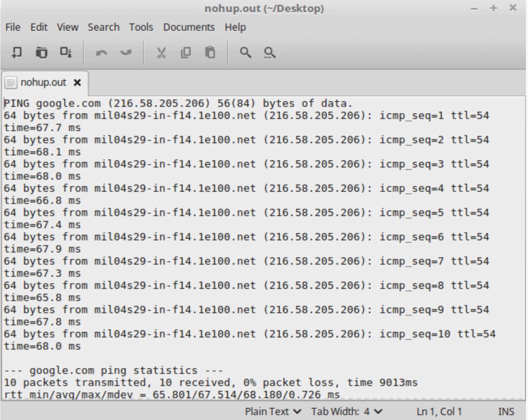Open the File menu
The width and height of the screenshot is (528, 420).
[13, 27]
